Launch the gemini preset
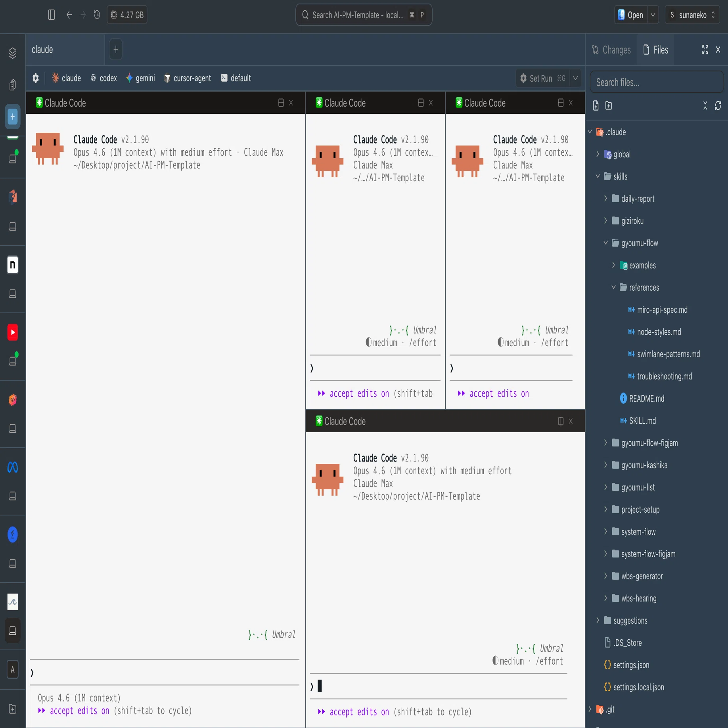 click(x=140, y=78)
